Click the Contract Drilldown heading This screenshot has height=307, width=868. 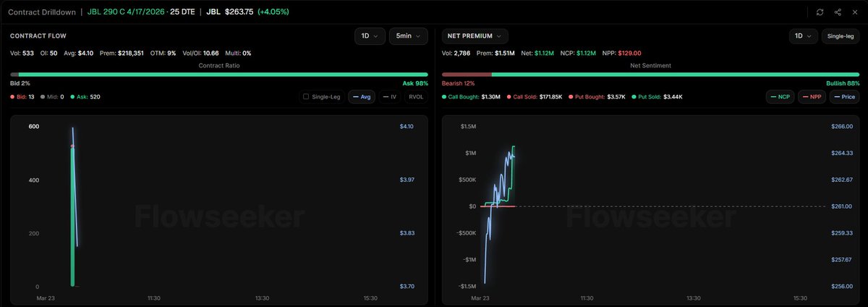[42, 12]
